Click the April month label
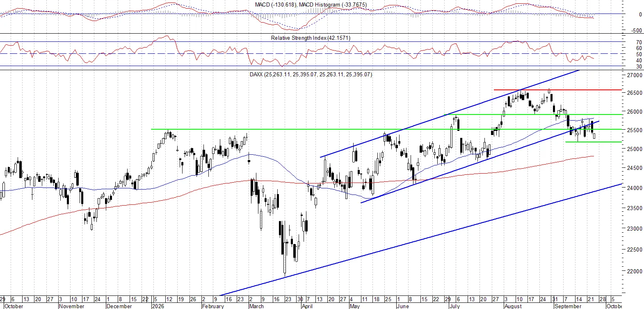The height and width of the screenshot is (309, 644). tap(307, 306)
